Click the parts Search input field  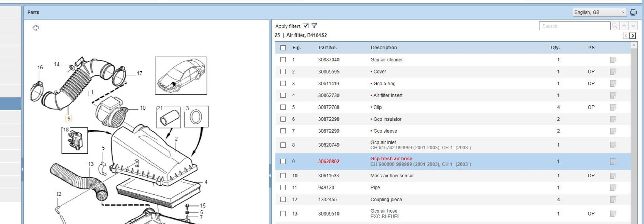tap(574, 26)
